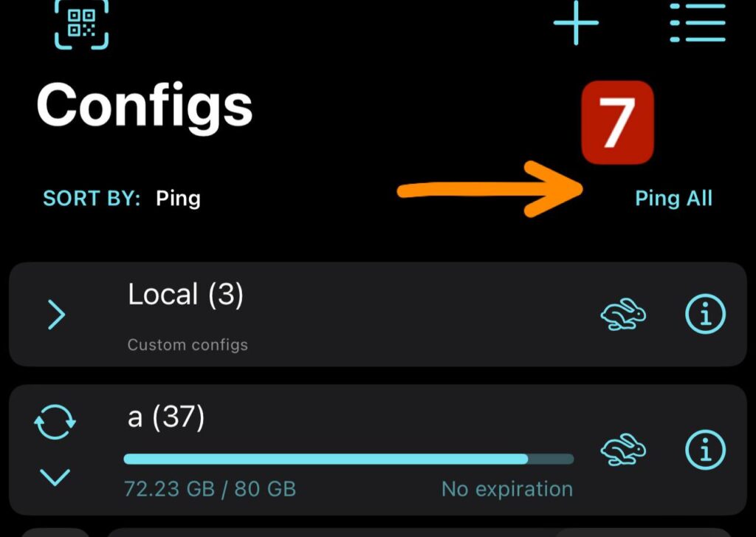Image resolution: width=756 pixels, height=537 pixels.
Task: Tap the red number 7 badge
Action: 618,123
